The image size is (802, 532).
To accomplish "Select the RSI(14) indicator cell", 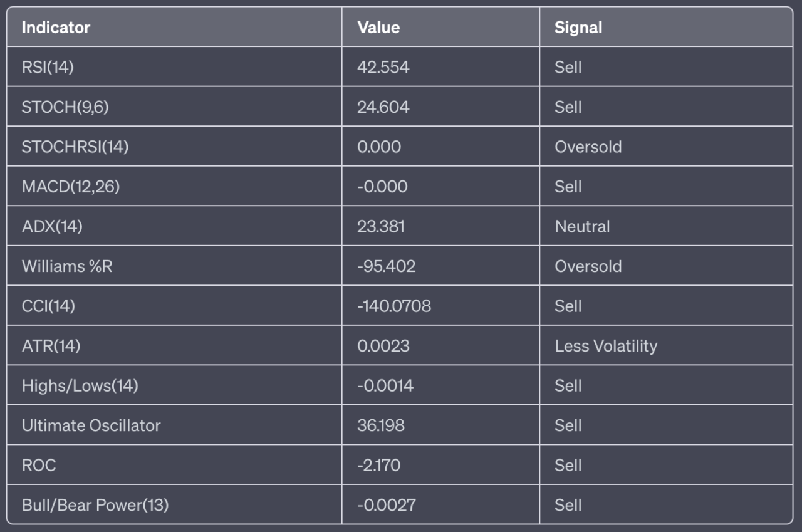I will coord(48,67).
